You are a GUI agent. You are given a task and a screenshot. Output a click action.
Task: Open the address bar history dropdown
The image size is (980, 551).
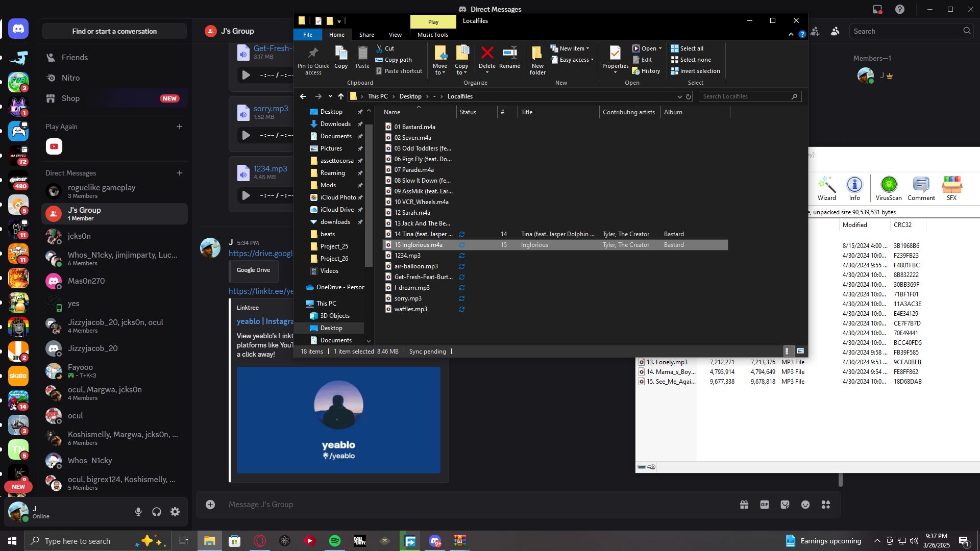[x=679, y=96]
